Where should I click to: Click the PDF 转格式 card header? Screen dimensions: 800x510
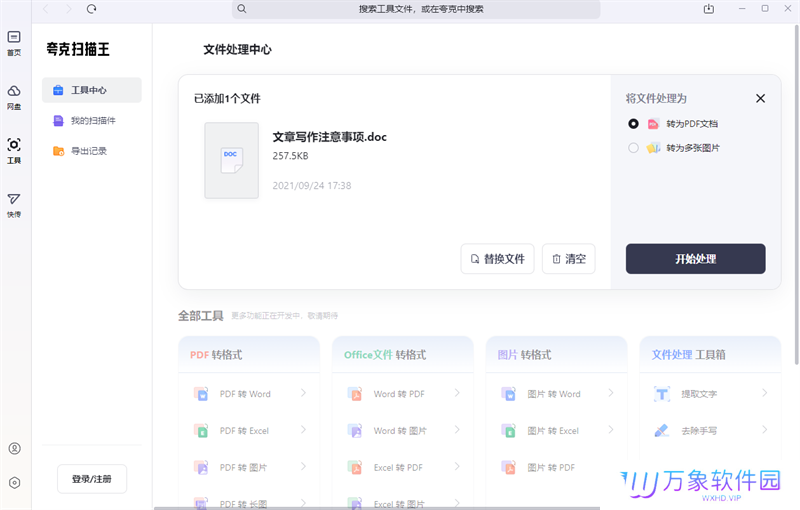point(249,354)
